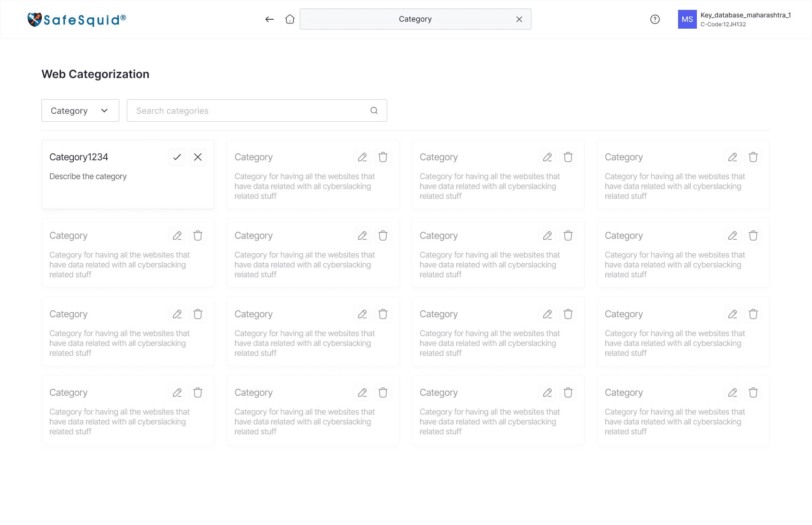Click the Key_database_maharashtra_1 account label
812x525 pixels.
(x=746, y=15)
